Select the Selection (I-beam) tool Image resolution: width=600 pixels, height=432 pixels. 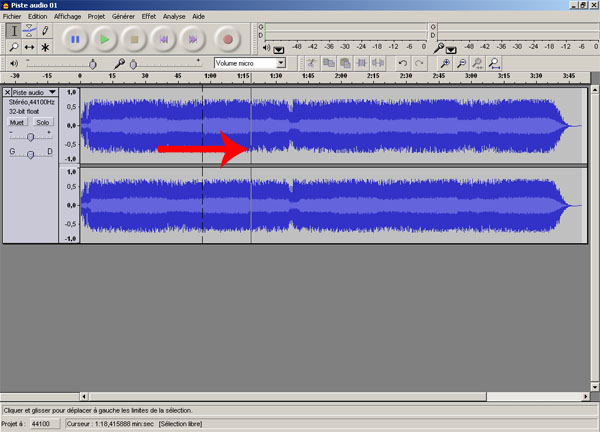click(x=12, y=31)
